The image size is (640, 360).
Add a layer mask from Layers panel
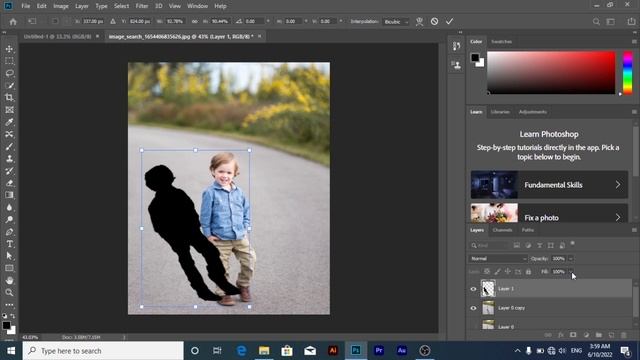[x=573, y=335]
